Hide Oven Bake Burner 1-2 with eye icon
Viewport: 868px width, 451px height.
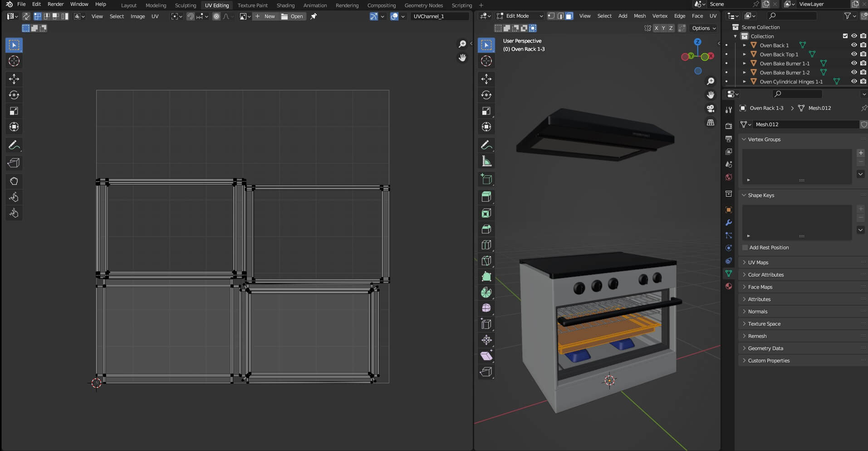tap(853, 72)
